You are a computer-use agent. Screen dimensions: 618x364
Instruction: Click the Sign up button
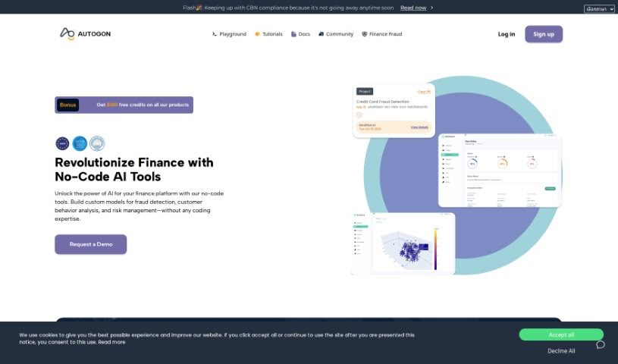click(544, 34)
